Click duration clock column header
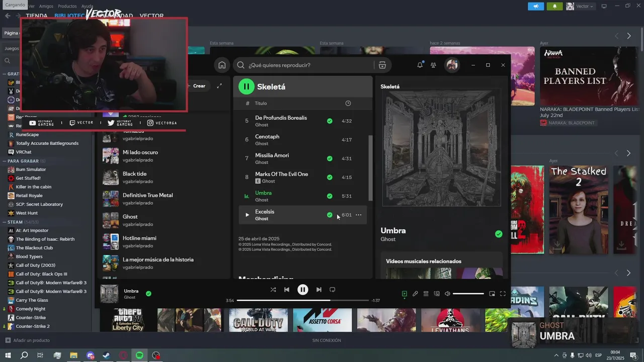The image size is (644, 362). 348,103
